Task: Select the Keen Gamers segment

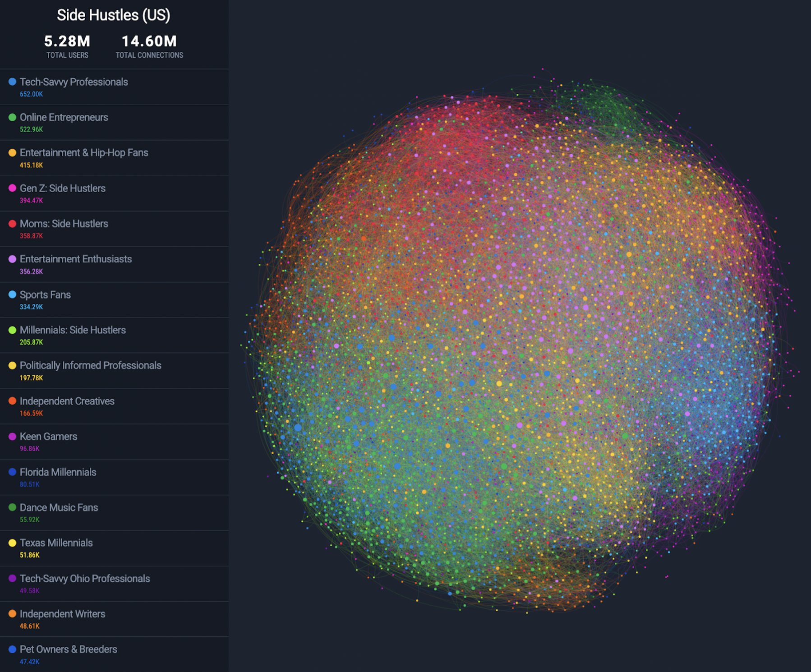Action: coord(114,442)
